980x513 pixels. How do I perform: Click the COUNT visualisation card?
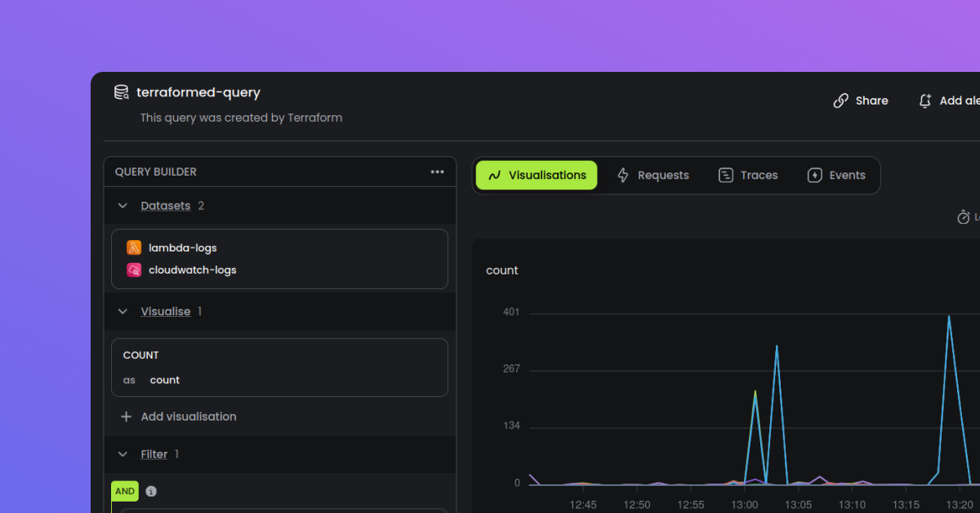[x=279, y=367]
